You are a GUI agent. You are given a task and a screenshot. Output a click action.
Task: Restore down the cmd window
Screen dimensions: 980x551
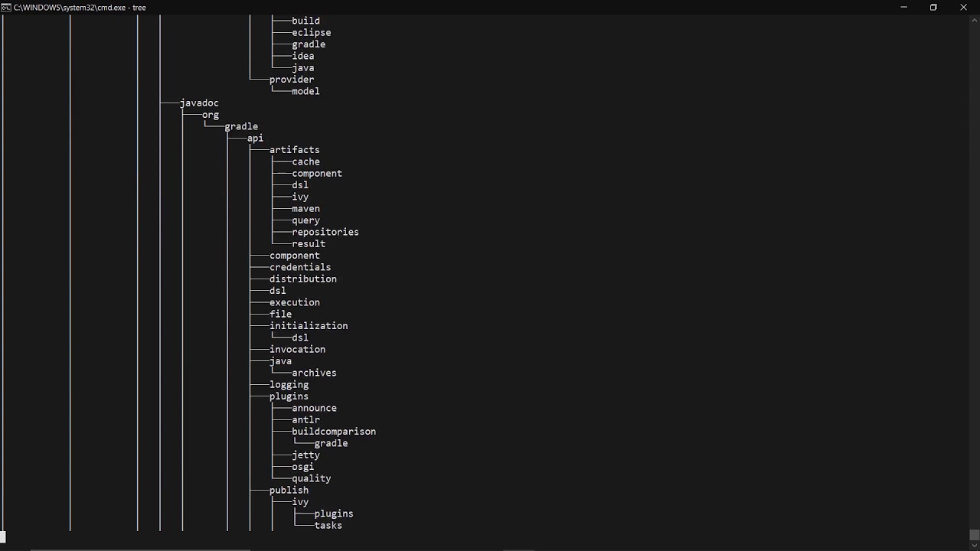[x=933, y=8]
